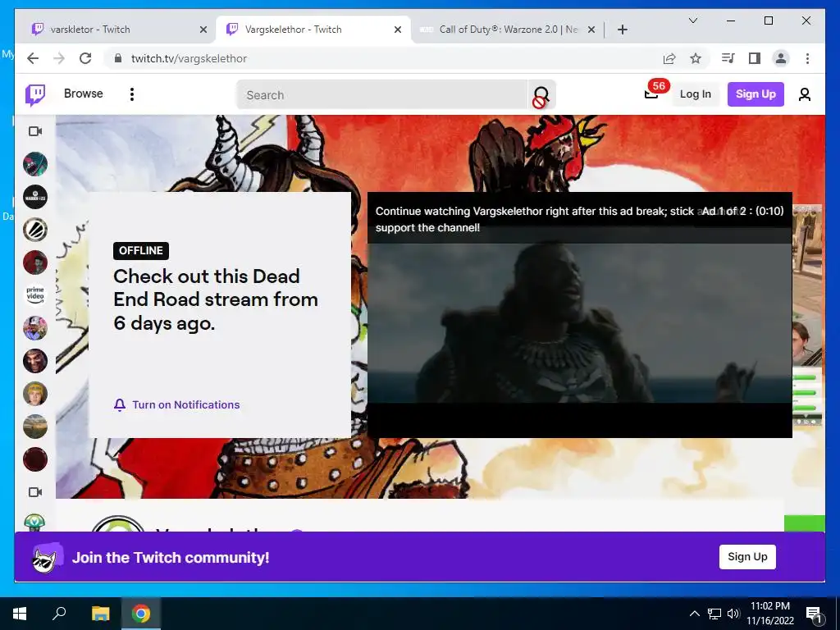Viewport: 840px width, 630px height.
Task: Open the dark red circle avatar channel
Action: click(34, 459)
